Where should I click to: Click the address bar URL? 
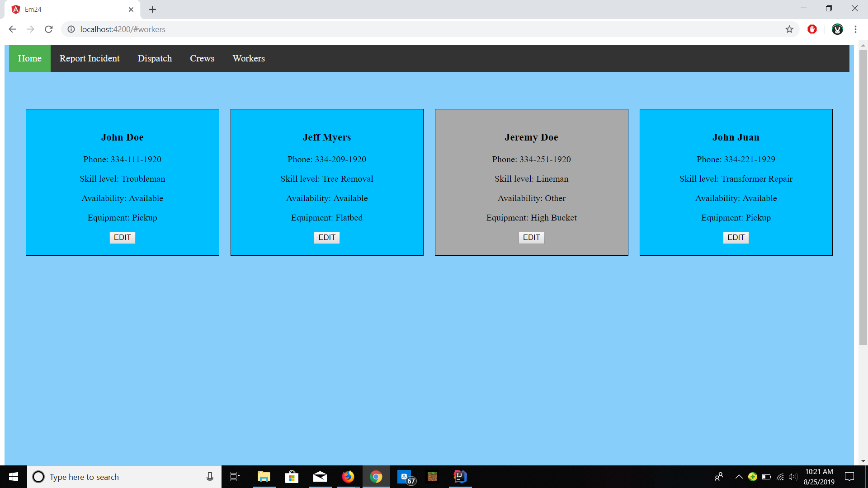pos(123,29)
